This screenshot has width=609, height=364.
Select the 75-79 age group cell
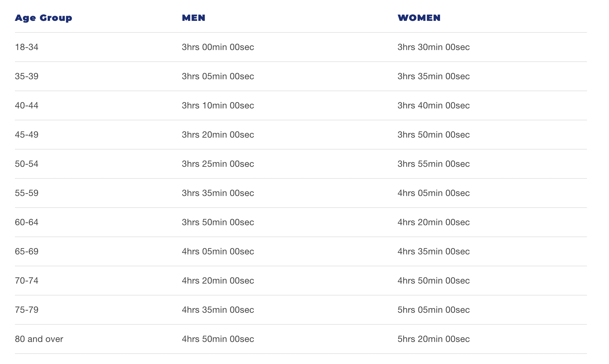(27, 310)
